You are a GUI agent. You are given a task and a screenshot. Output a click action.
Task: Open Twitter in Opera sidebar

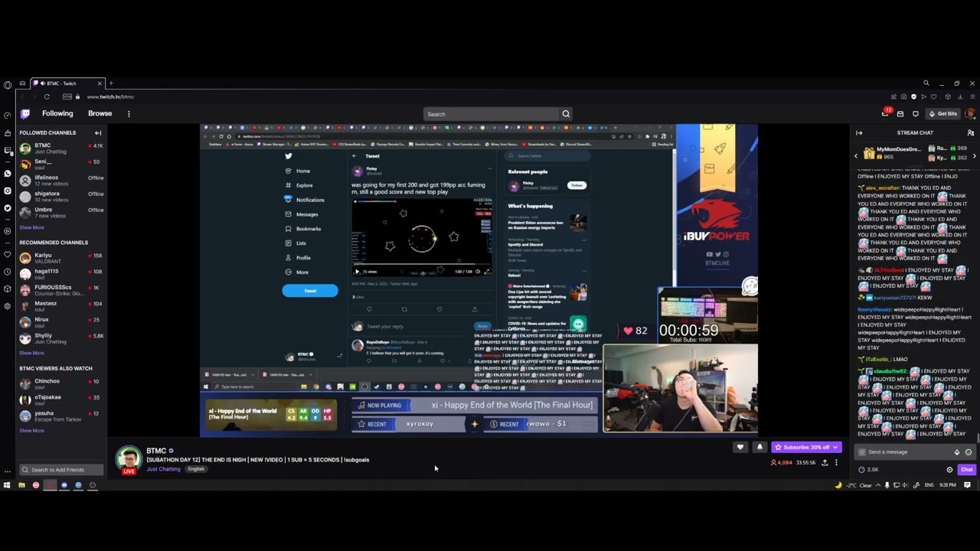pos(8,207)
